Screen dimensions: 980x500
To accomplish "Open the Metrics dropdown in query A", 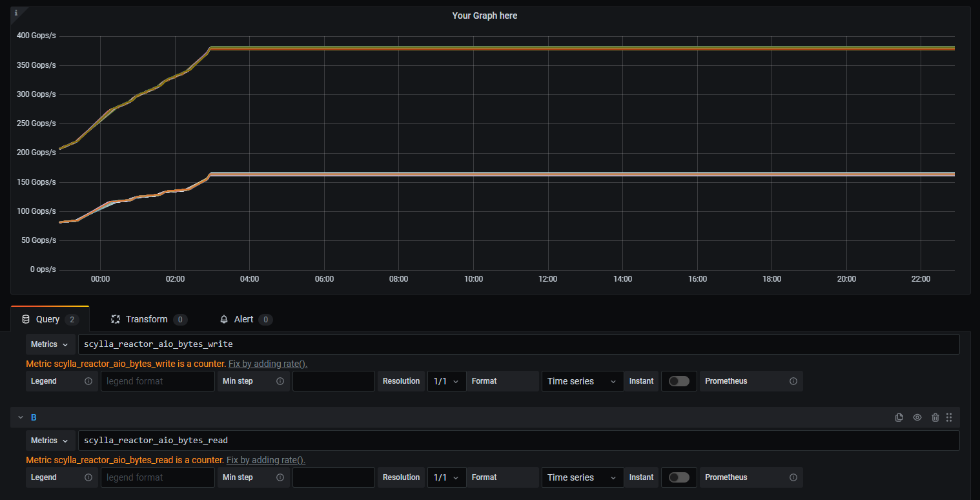I will 48,344.
